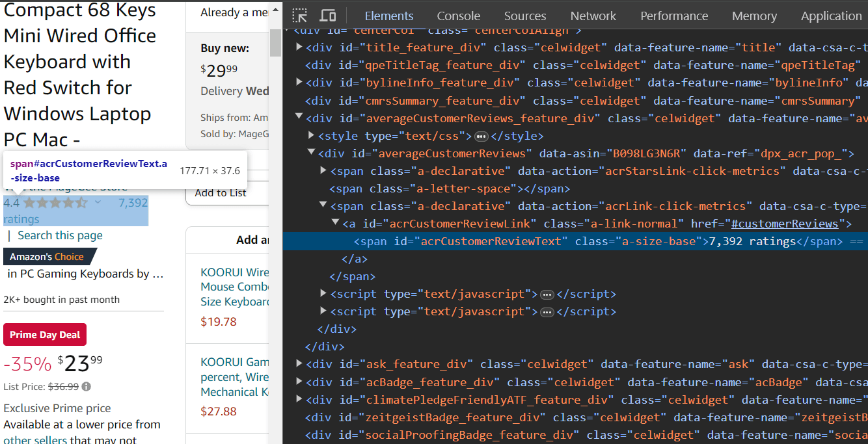Screen dimensions: 868x444
Task: Click the ellipsis in the style tag
Action: point(481,136)
